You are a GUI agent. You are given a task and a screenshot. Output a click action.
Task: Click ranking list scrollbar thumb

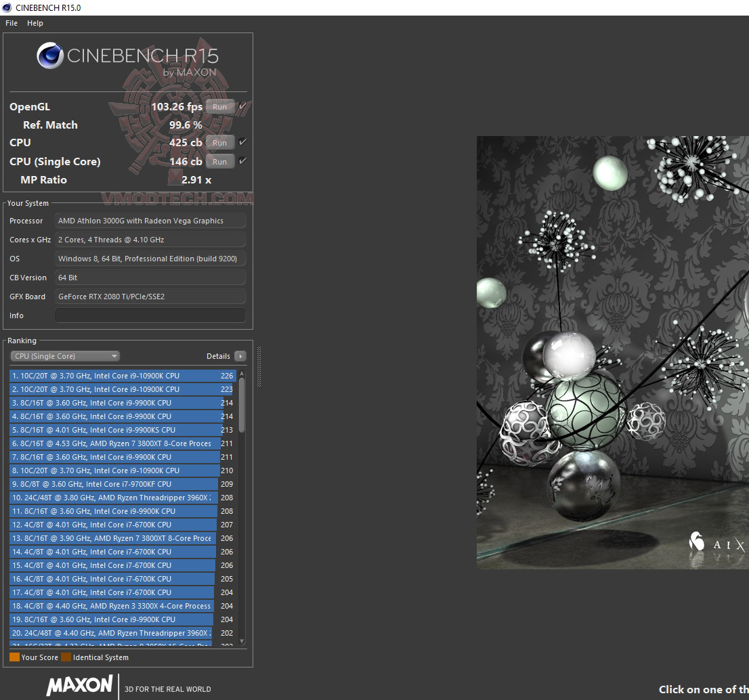click(x=242, y=405)
